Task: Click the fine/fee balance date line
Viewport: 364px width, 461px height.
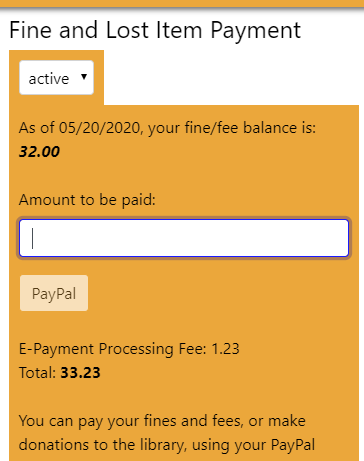Action: tap(167, 128)
